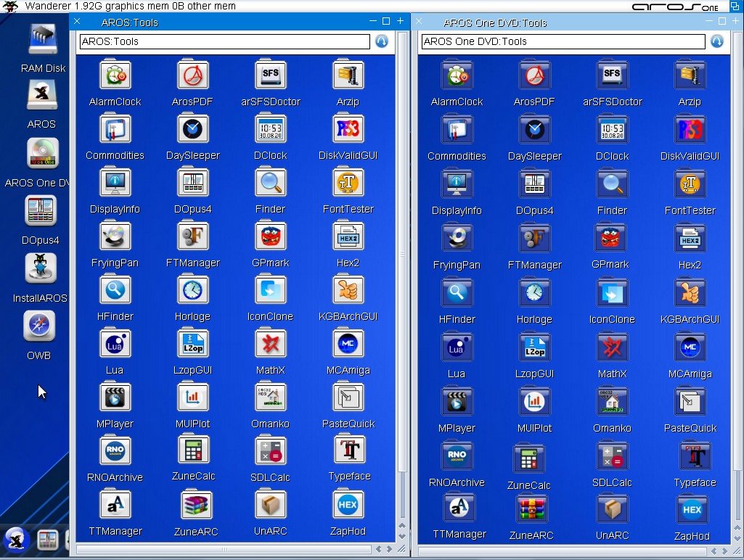Screen dimensions: 744x560
Task: Select DOpus4 icon in AROS:Tools window
Action: pyautogui.click(x=192, y=182)
